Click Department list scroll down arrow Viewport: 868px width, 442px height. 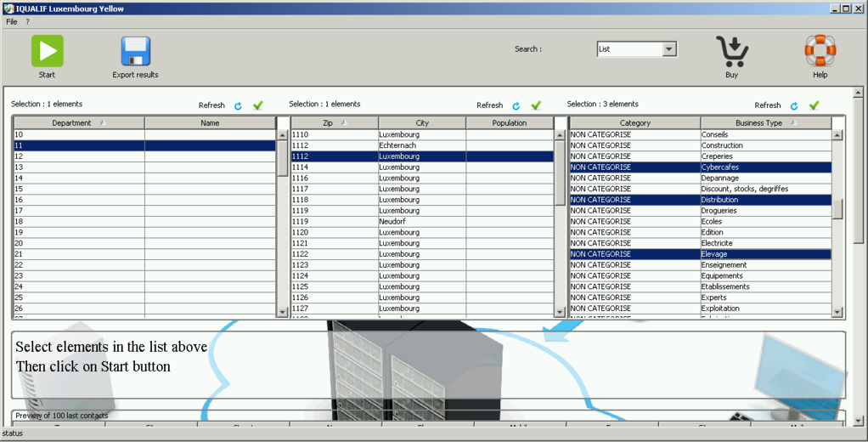tap(282, 313)
